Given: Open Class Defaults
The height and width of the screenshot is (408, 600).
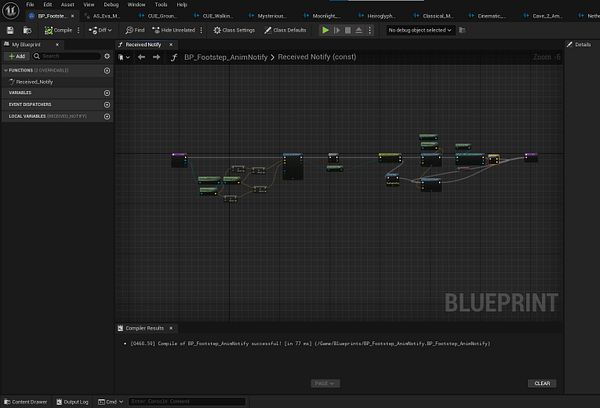Looking at the screenshot, I should pos(285,30).
